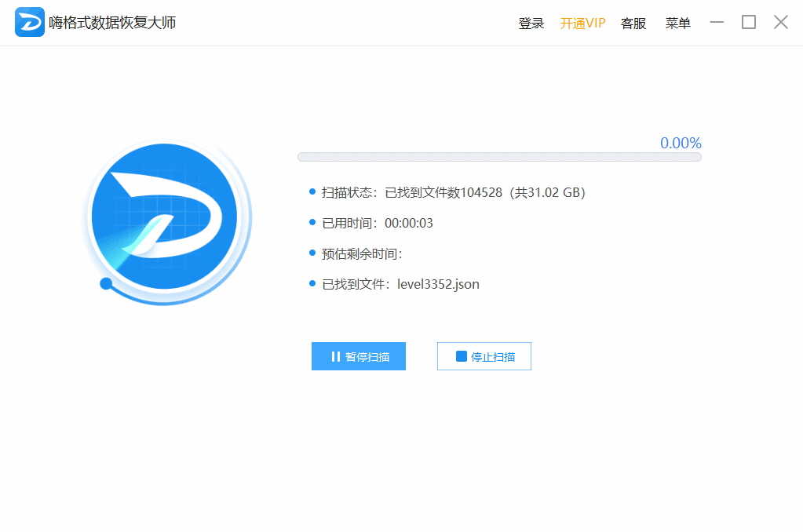Stop scanning with 停止扫描 button
Screen dimensions: 803x532
point(484,356)
